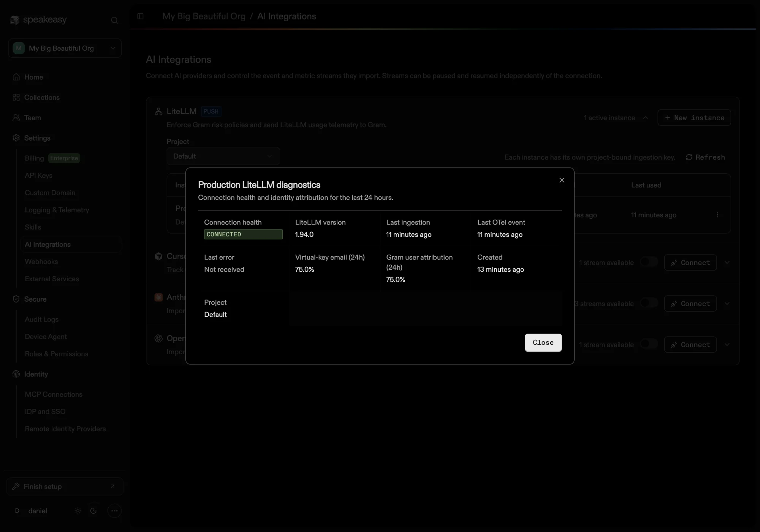Open Roles & Permissions
The width and height of the screenshot is (760, 532).
click(x=56, y=354)
